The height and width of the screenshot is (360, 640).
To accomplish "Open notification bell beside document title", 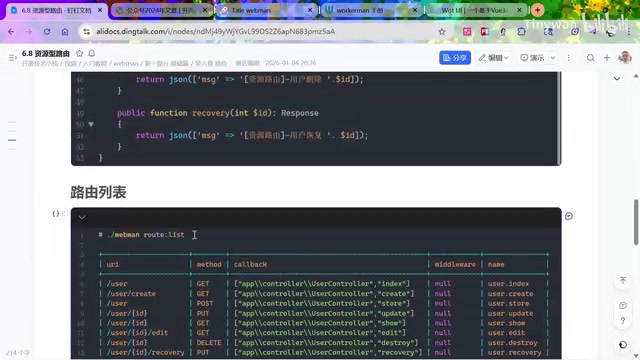I will click(x=92, y=53).
